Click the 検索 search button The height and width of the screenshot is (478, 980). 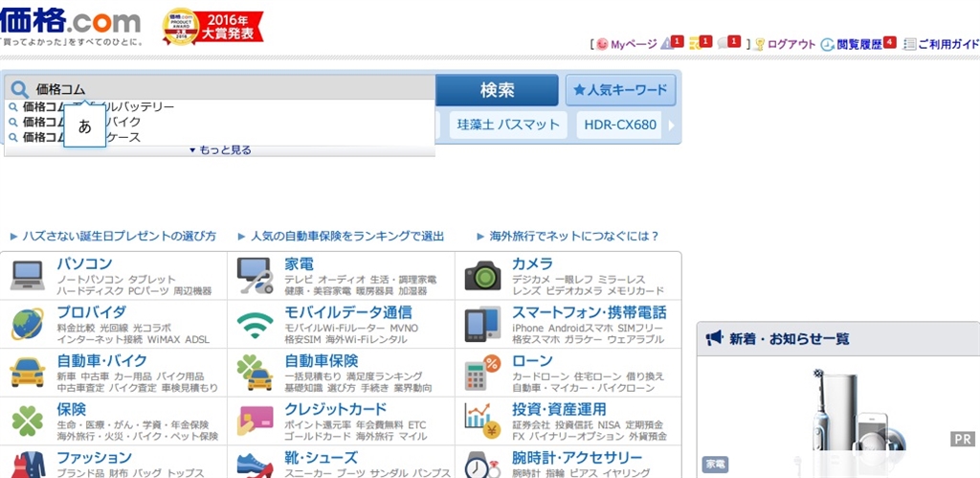pyautogui.click(x=497, y=90)
